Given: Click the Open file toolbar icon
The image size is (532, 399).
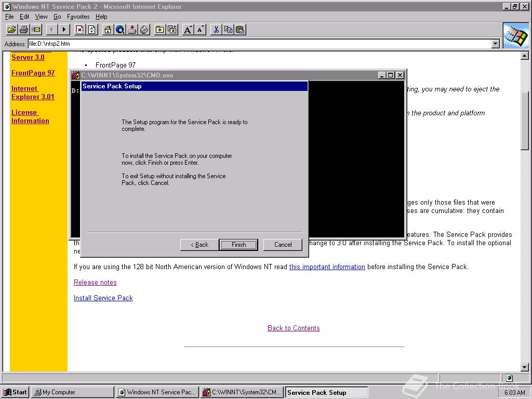Looking at the screenshot, I should pos(11,30).
